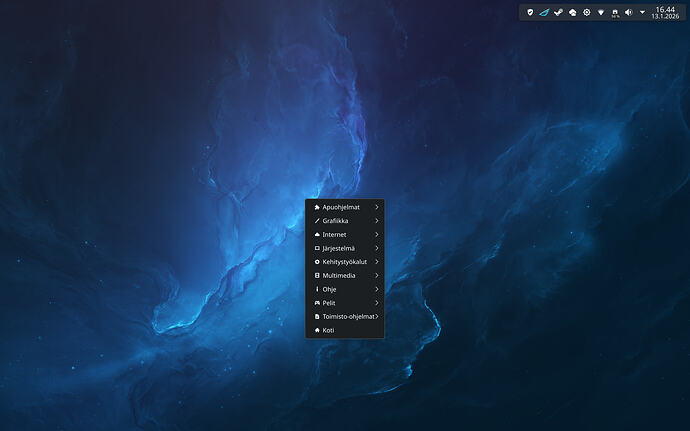The image size is (690, 431).
Task: Open the gear settings tray icon
Action: (586, 12)
